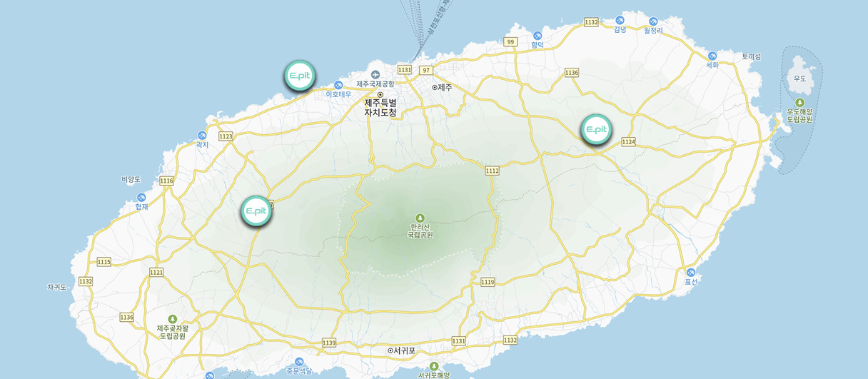Viewport: 868px width, 379px height.
Task: Click the 중문색달 beach icon
Action: [x=299, y=362]
